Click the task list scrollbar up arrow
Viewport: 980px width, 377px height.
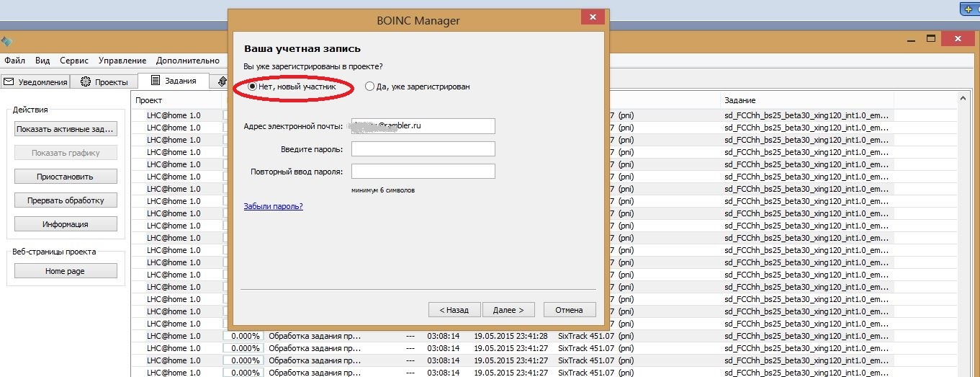point(963,98)
